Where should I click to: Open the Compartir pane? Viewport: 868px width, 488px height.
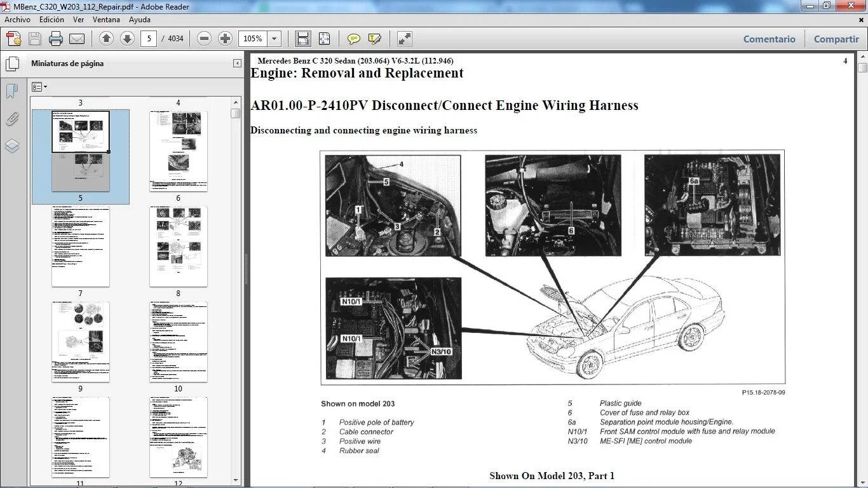click(x=836, y=39)
